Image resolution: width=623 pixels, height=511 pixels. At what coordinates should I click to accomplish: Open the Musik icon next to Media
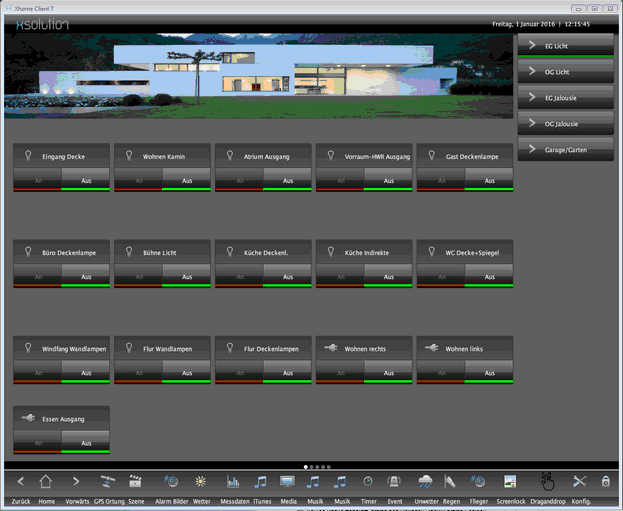313,482
